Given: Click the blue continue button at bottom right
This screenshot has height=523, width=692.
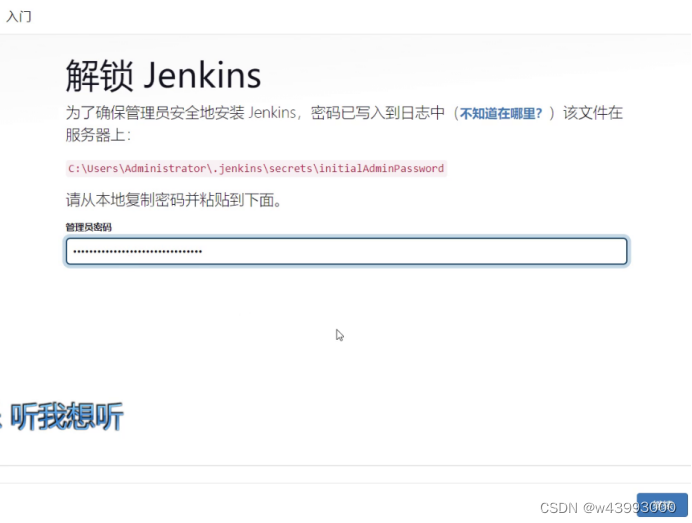Looking at the screenshot, I should tap(662, 504).
